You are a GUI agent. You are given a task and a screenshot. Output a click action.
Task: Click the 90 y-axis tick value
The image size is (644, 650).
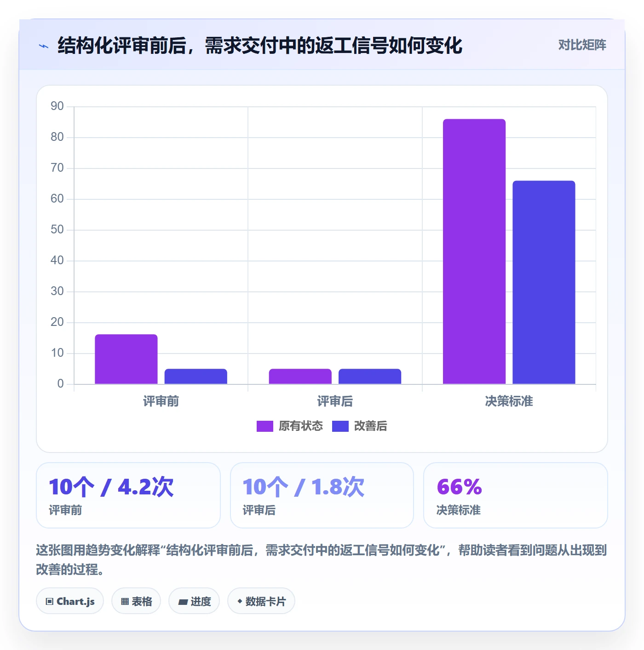[57, 106]
